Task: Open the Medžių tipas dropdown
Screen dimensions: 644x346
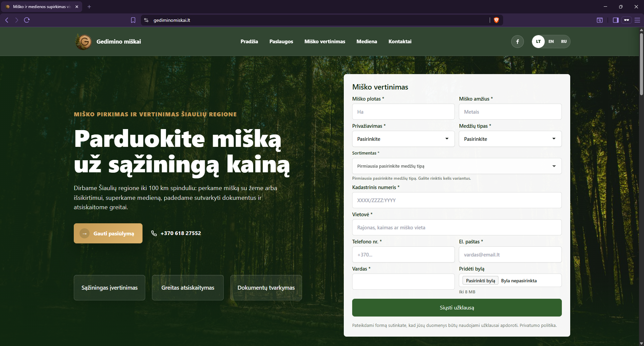Action: tap(510, 139)
